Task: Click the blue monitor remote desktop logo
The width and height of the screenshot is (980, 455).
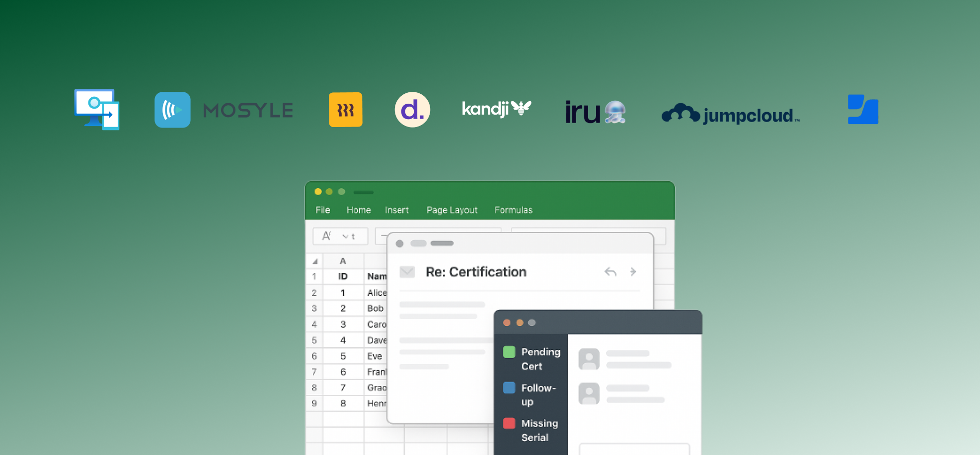Action: coord(97,109)
